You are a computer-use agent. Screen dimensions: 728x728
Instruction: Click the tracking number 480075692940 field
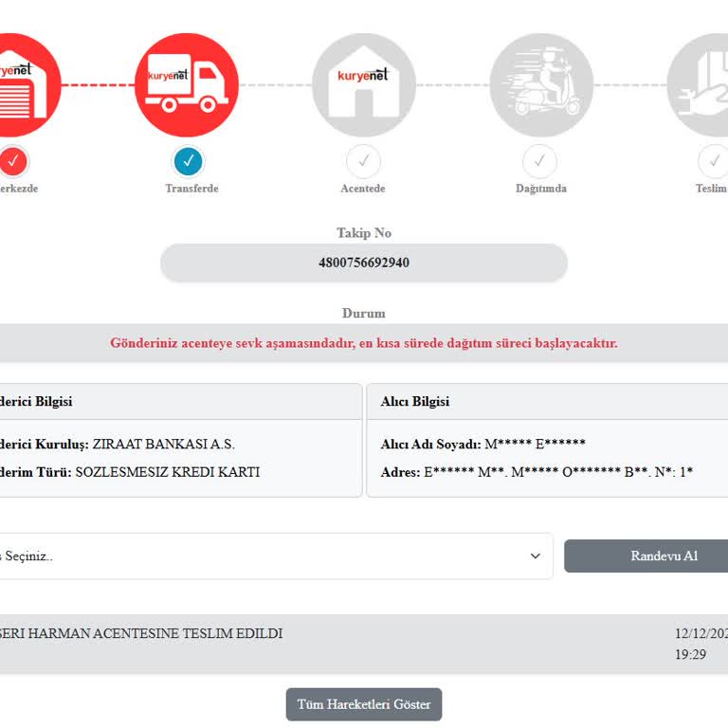pyautogui.click(x=364, y=263)
